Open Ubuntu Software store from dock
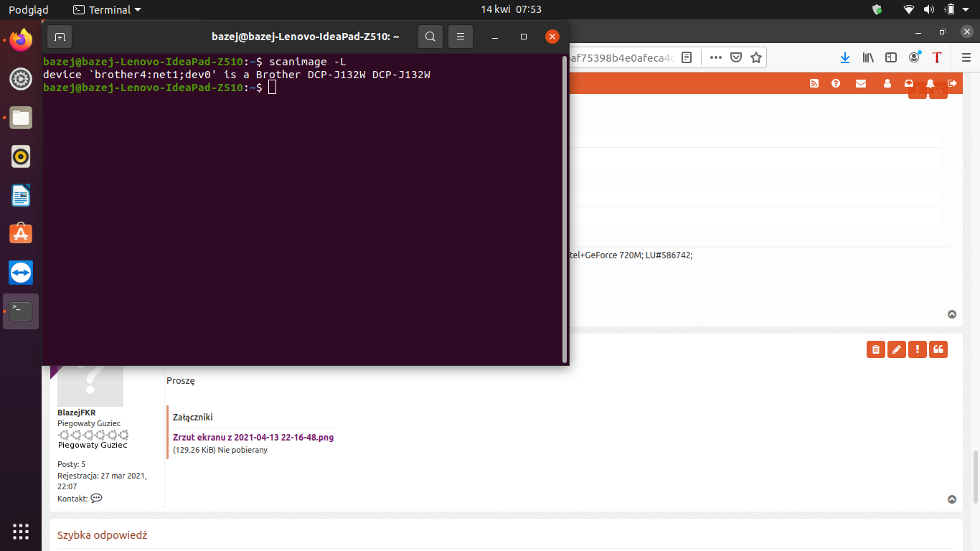The width and height of the screenshot is (980, 551). (21, 234)
